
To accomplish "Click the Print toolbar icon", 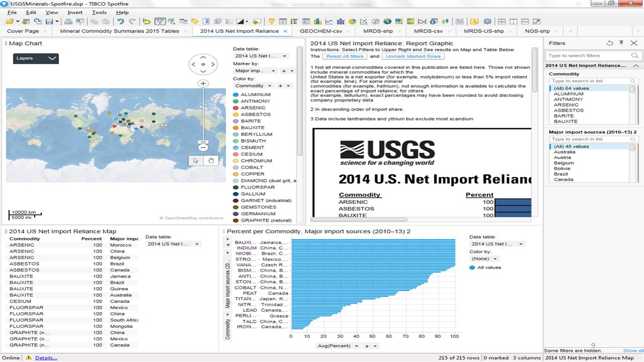I will point(67,22).
